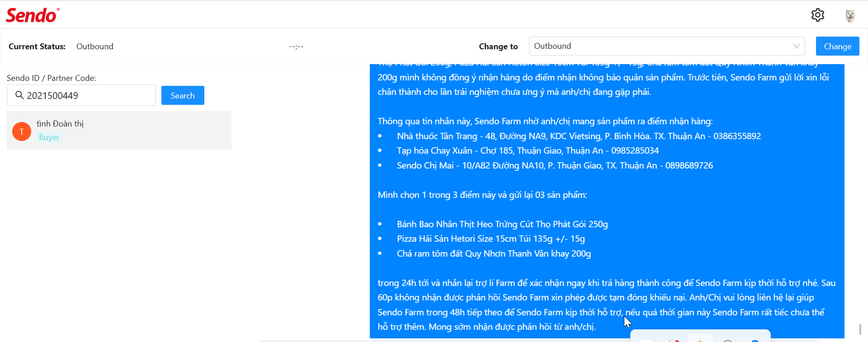The height and width of the screenshot is (342, 868).
Task: Click the --:-- timer display
Action: [x=296, y=47]
